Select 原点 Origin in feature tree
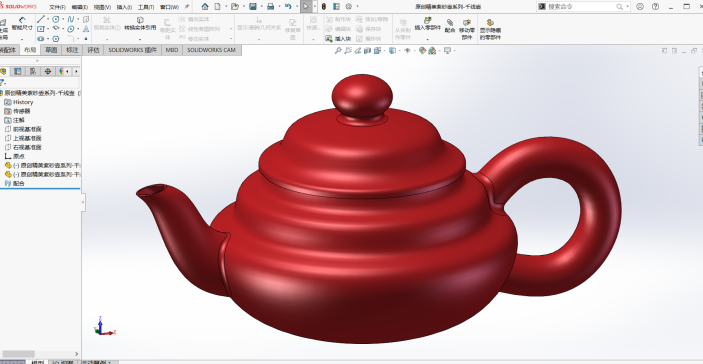Screen dimensions: 703x364 (15, 156)
